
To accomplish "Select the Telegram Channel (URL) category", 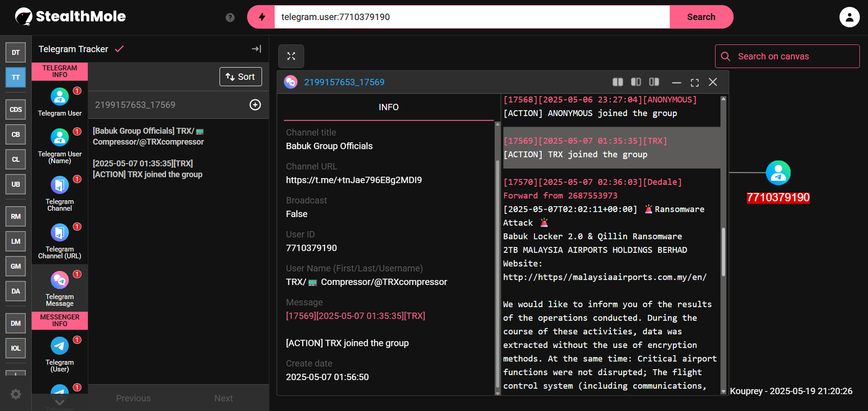I will pyautogui.click(x=60, y=241).
